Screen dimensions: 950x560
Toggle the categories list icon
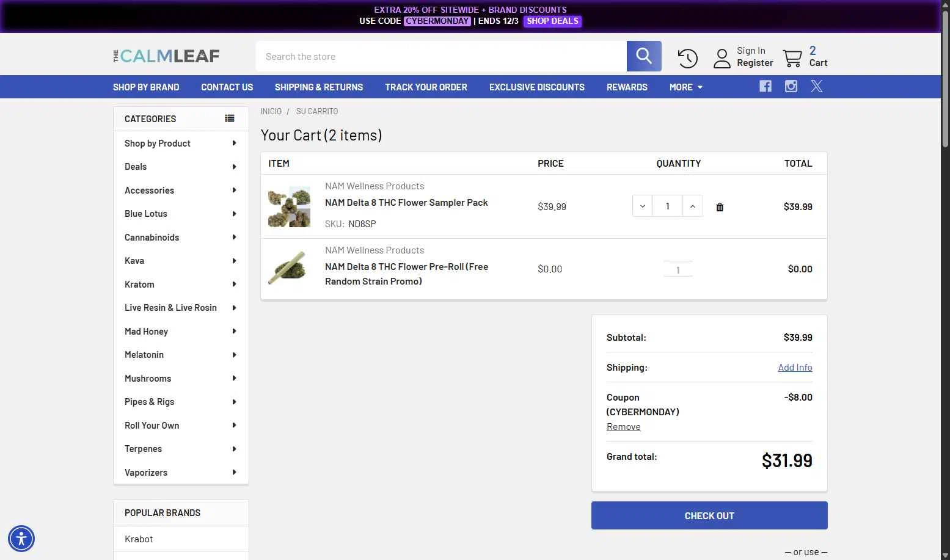point(230,118)
